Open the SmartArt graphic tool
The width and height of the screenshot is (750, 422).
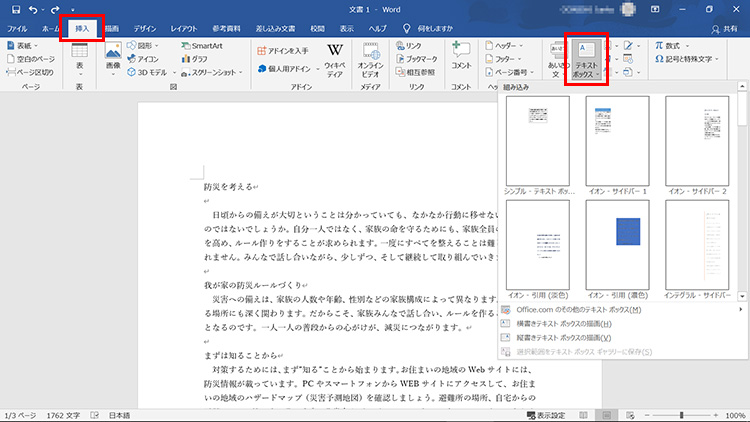tap(200, 46)
